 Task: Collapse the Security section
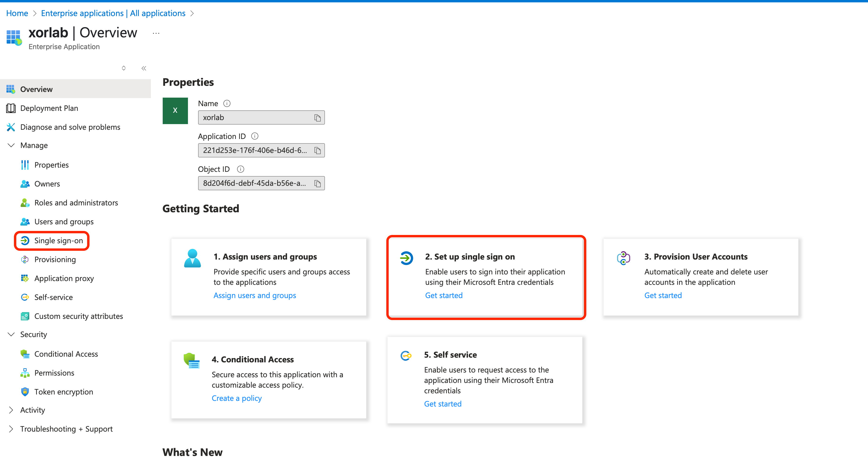click(11, 334)
